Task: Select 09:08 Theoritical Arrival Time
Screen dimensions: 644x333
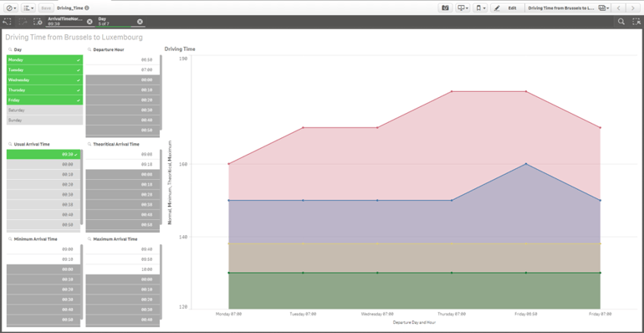Action: 122,155
